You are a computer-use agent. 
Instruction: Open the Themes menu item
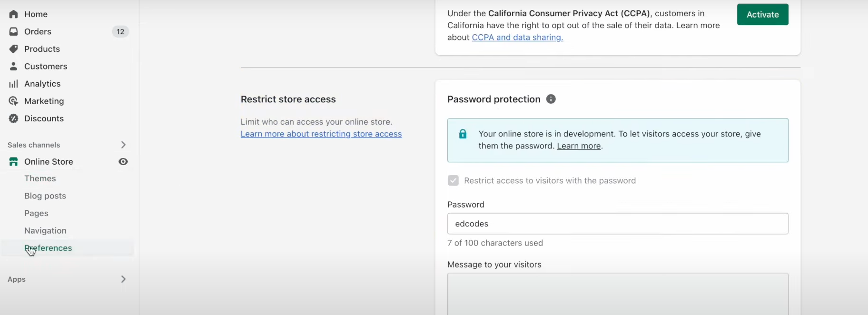point(40,178)
